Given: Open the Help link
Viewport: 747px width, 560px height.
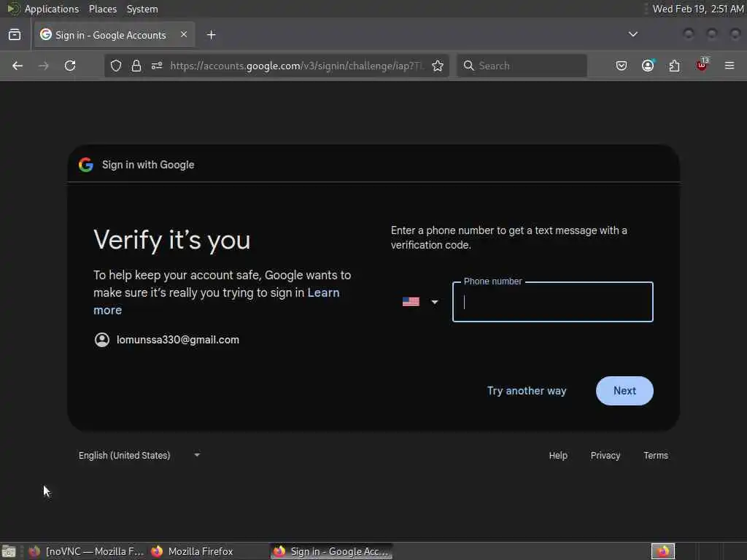Looking at the screenshot, I should click(558, 455).
